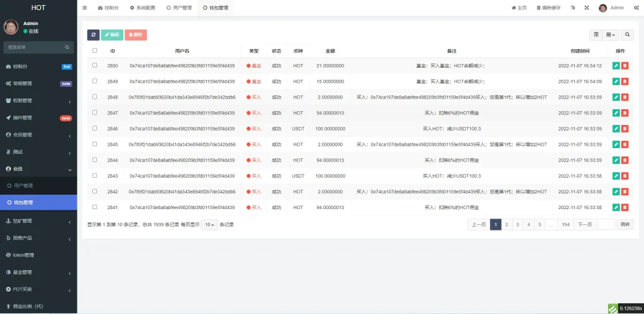Click green edit icon for row 2850

point(616,65)
